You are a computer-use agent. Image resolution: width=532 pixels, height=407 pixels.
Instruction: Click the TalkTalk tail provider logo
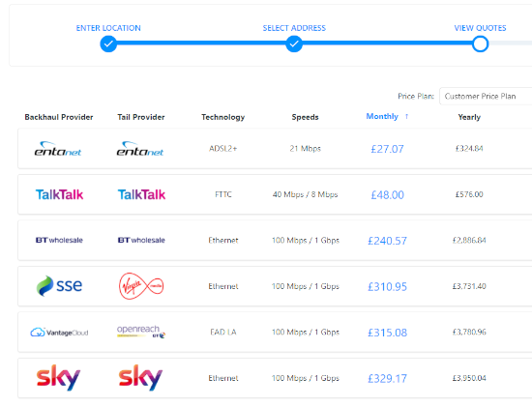141,194
